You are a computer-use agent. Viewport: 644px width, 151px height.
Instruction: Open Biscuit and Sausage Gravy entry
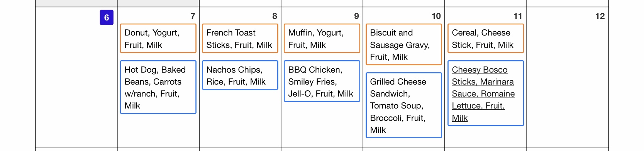click(x=404, y=44)
